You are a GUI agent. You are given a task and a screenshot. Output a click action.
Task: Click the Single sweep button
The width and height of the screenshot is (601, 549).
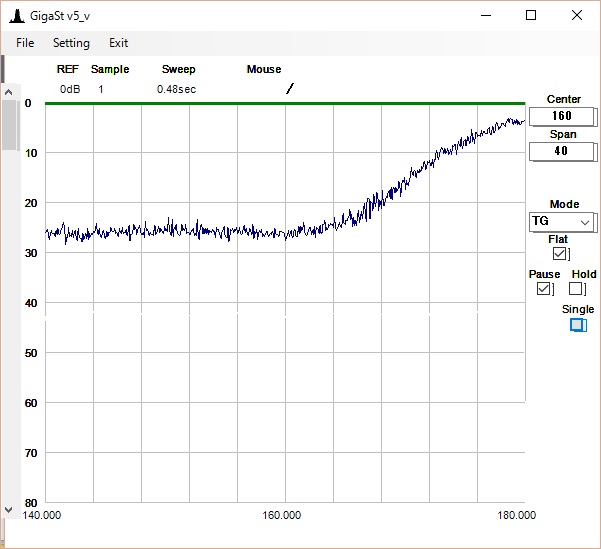pos(578,325)
